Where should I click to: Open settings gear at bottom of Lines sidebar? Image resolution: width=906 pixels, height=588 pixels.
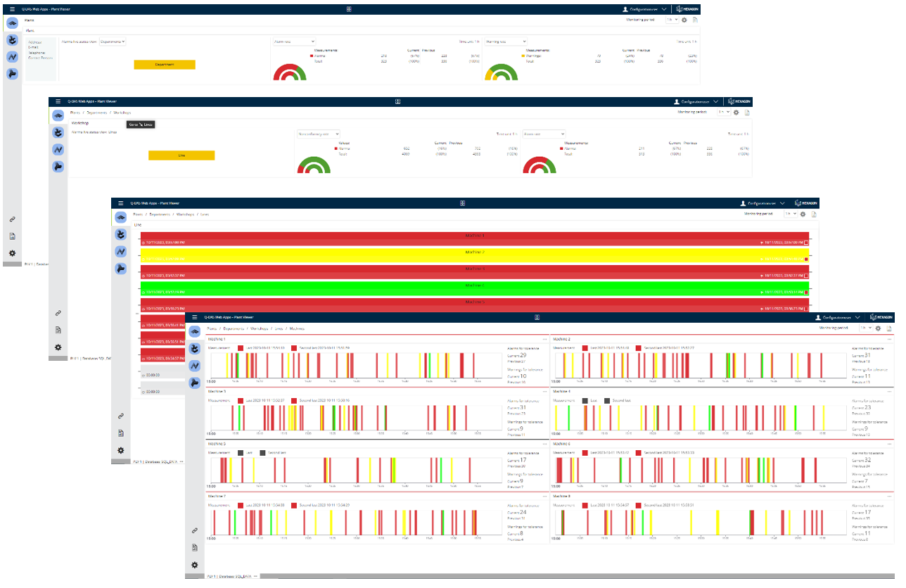(x=121, y=450)
